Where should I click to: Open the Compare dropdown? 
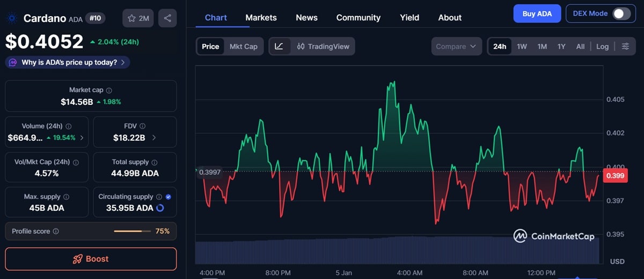(456, 46)
